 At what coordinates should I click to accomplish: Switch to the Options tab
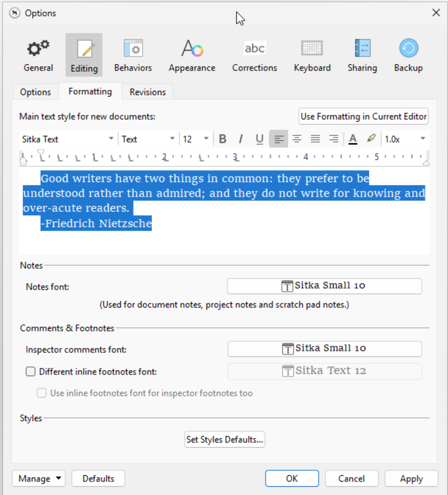[36, 92]
